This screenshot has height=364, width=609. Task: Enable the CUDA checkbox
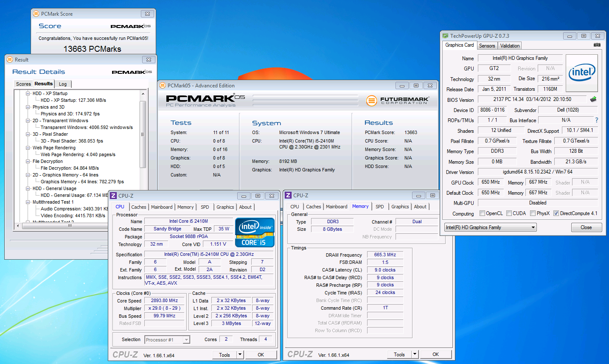pyautogui.click(x=509, y=213)
